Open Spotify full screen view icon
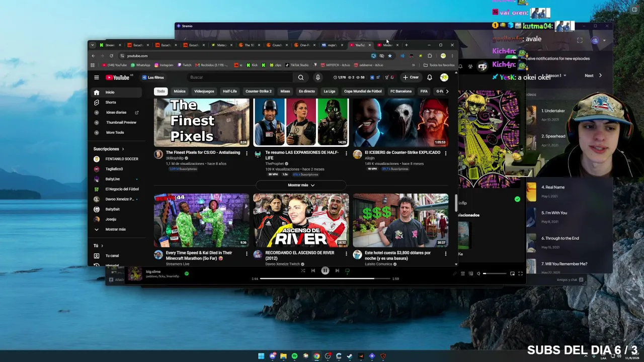Image resolution: width=644 pixels, height=362 pixels. coord(520,274)
